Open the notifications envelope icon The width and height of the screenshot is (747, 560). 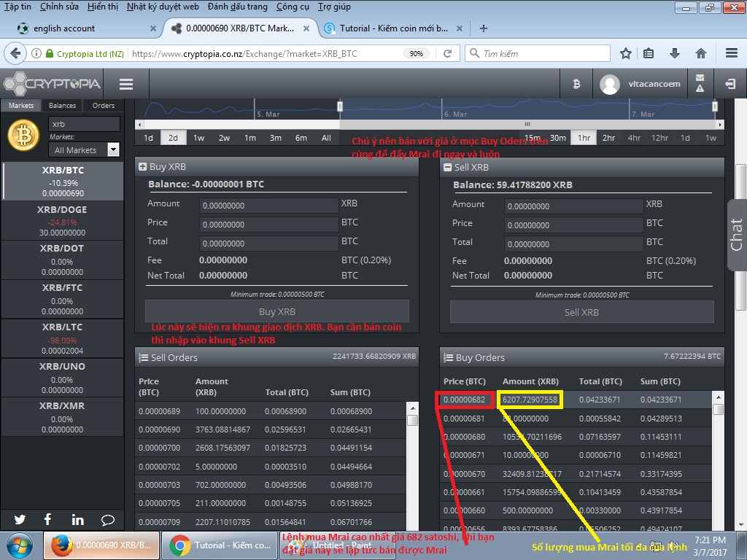(x=700, y=77)
